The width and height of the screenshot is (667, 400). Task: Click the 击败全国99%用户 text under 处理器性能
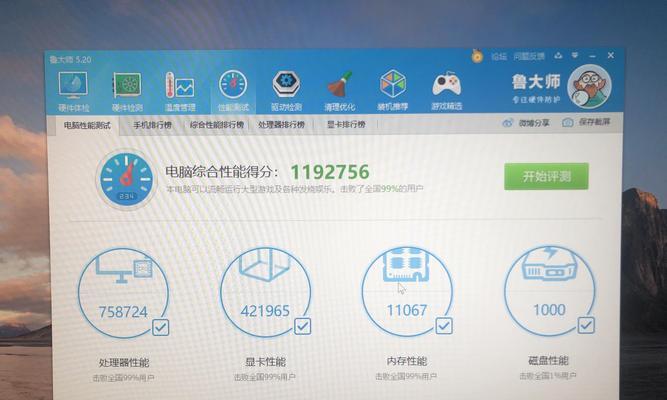click(123, 377)
